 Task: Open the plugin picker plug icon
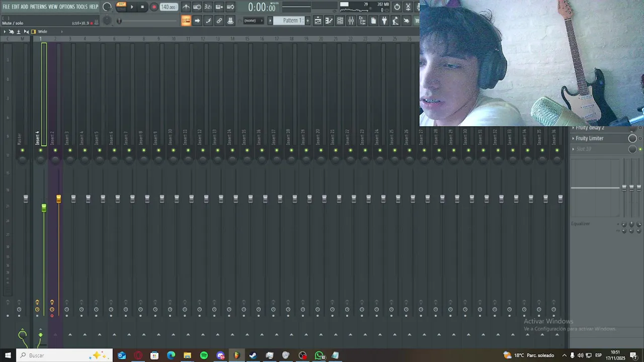(x=384, y=21)
